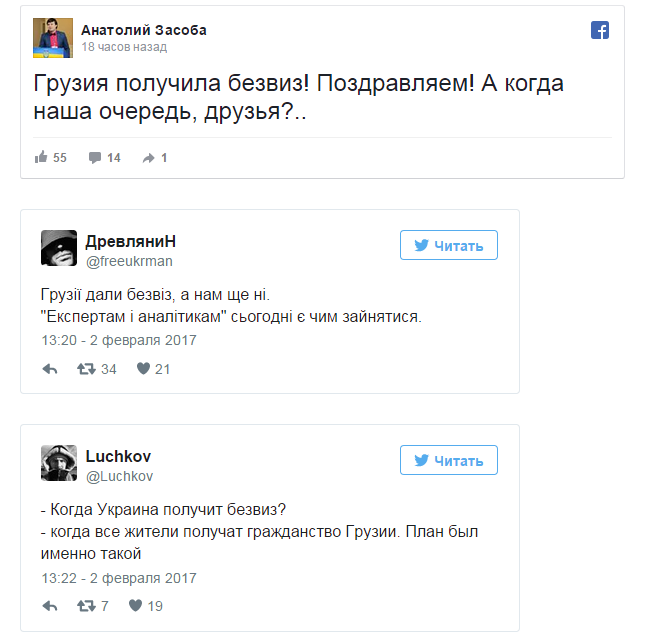Image resolution: width=655 pixels, height=640 pixels.
Task: Open Luchkov tweet timestamp 13:22
Action: pos(118,578)
